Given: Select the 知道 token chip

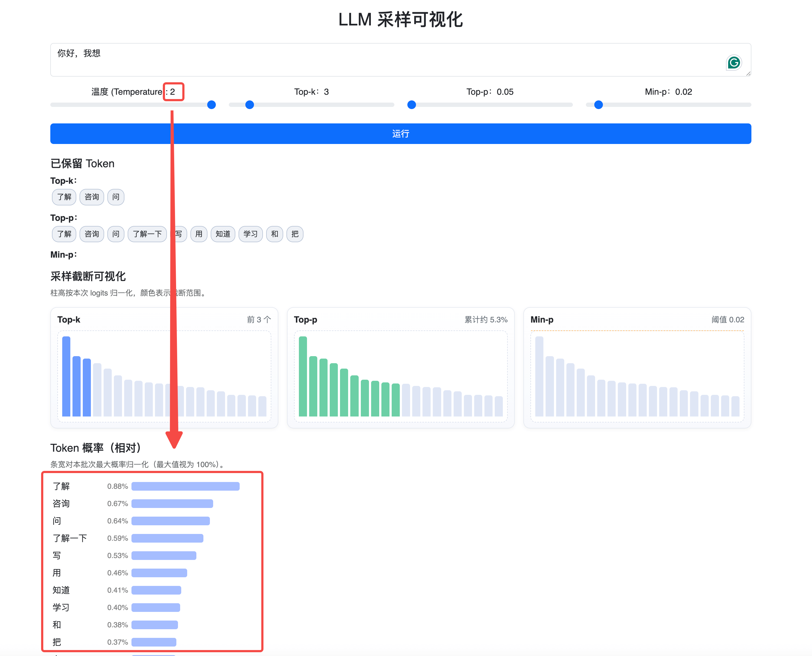Looking at the screenshot, I should click(x=223, y=234).
